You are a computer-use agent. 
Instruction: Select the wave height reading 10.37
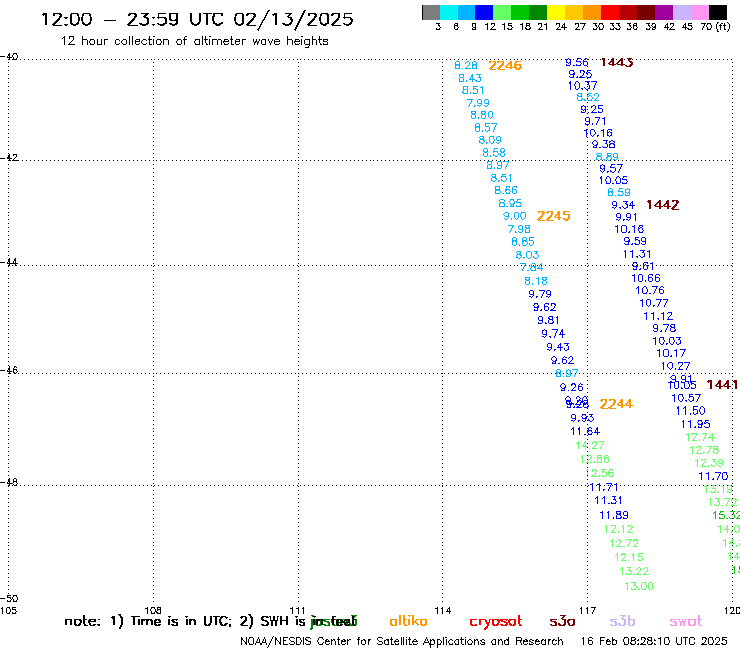(x=582, y=86)
